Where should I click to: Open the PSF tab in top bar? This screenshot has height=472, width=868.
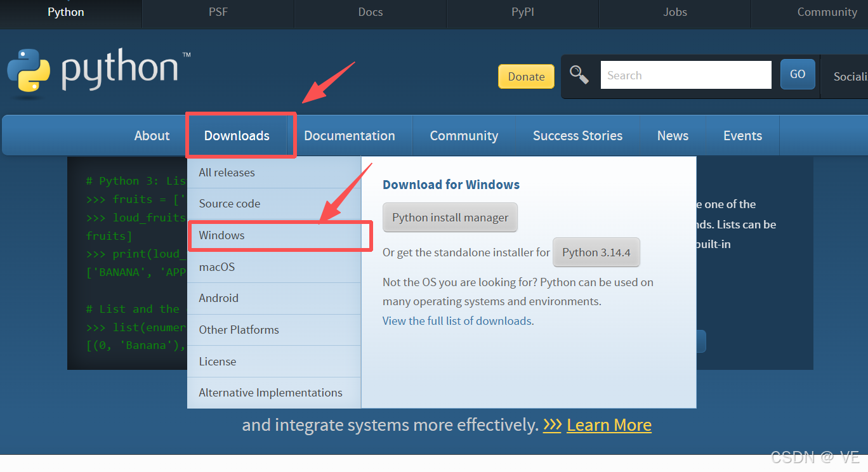pos(218,12)
